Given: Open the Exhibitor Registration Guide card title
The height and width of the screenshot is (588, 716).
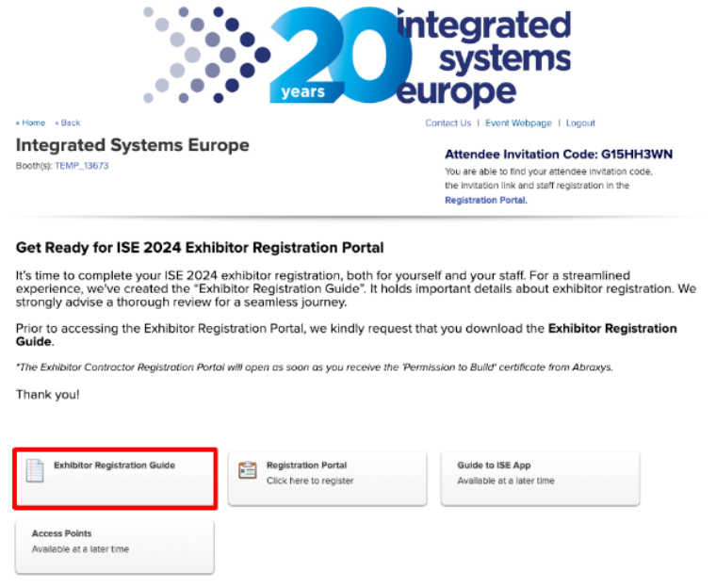Looking at the screenshot, I should click(x=114, y=465).
